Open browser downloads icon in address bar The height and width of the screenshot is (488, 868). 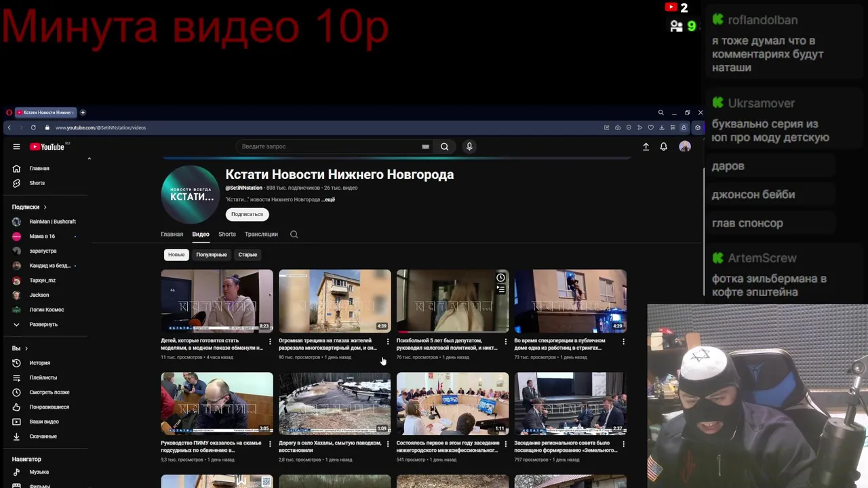click(x=662, y=127)
